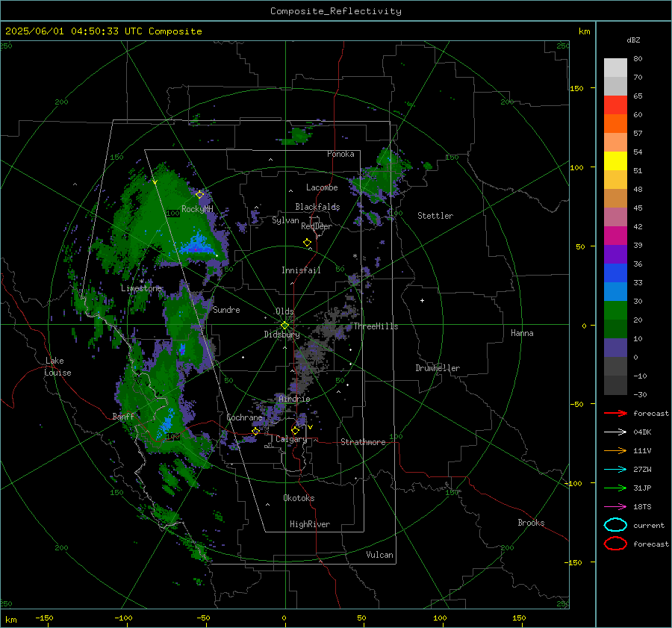672x628 pixels.
Task: Click the red forecast arrow in legend
Action: click(615, 413)
